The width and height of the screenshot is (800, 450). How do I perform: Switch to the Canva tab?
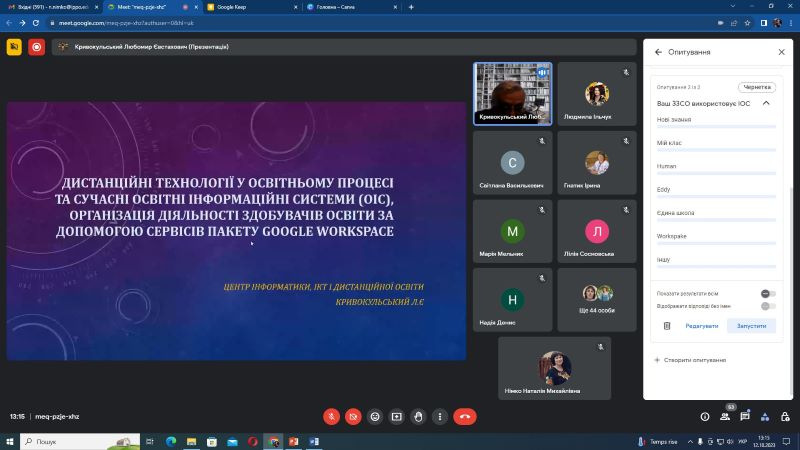point(352,7)
